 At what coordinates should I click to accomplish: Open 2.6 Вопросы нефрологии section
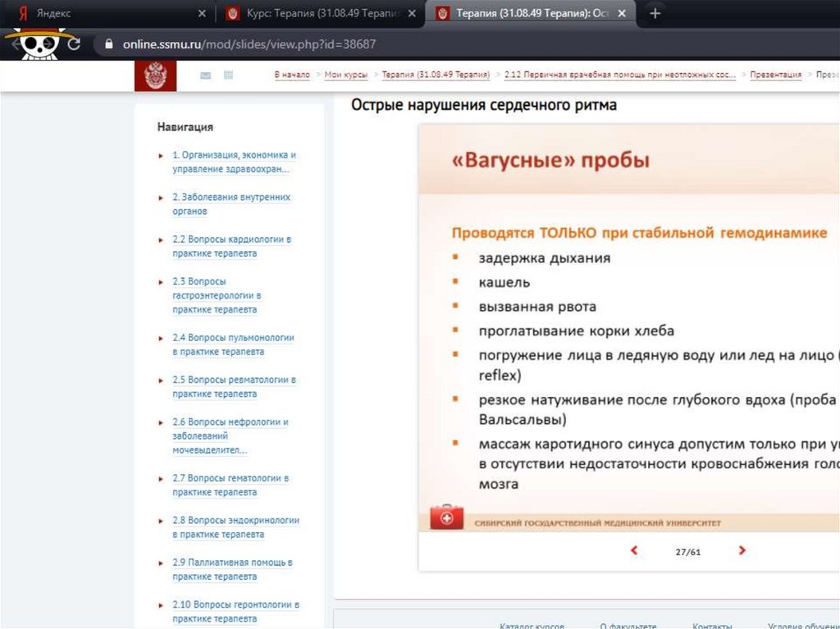pos(231,435)
